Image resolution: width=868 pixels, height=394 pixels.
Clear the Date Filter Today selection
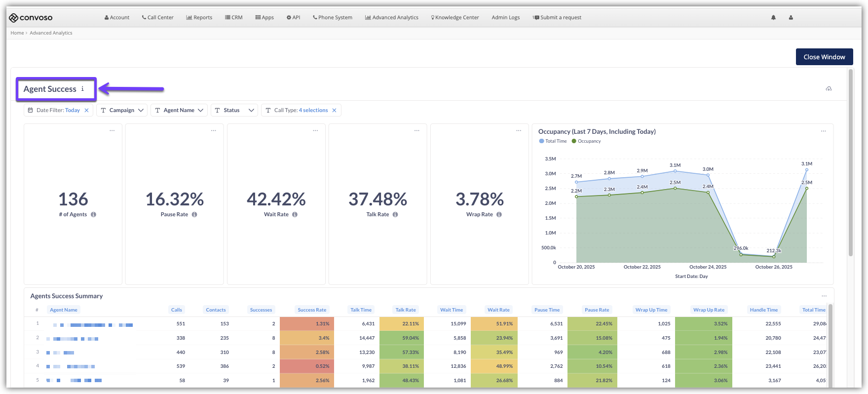87,110
